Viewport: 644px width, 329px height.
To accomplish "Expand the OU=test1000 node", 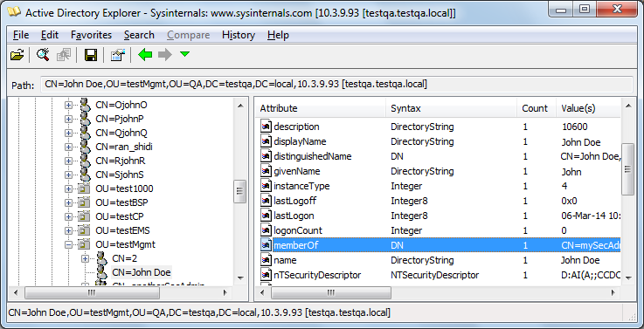I will (x=68, y=188).
